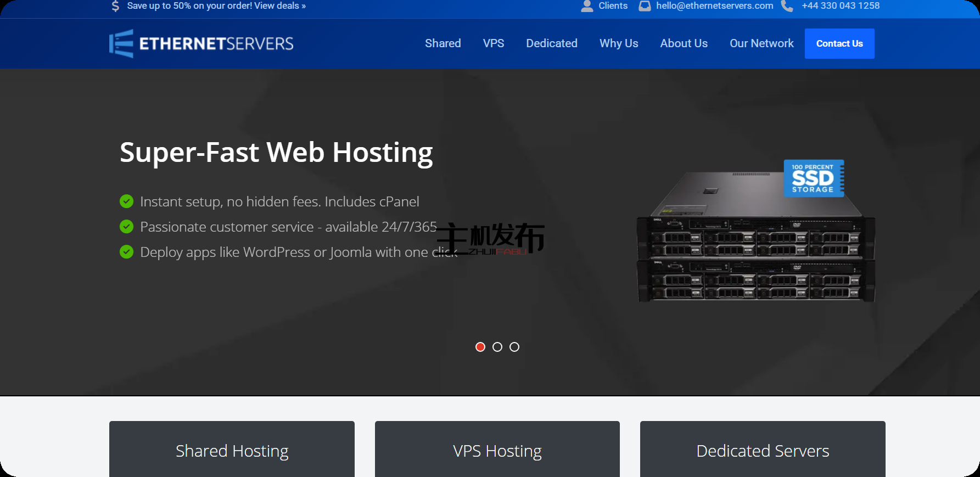Click the phone handset icon

pos(787,6)
